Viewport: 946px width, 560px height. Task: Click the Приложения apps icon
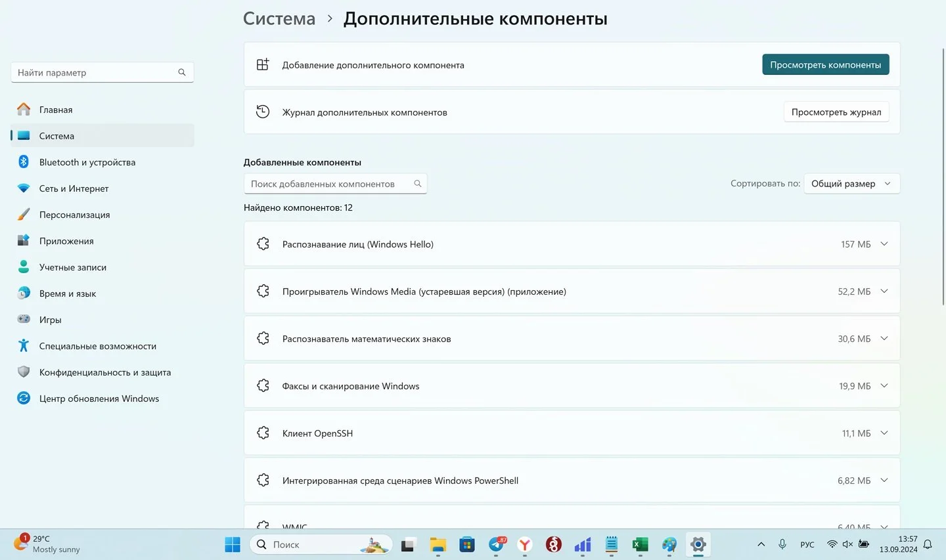[x=24, y=241]
